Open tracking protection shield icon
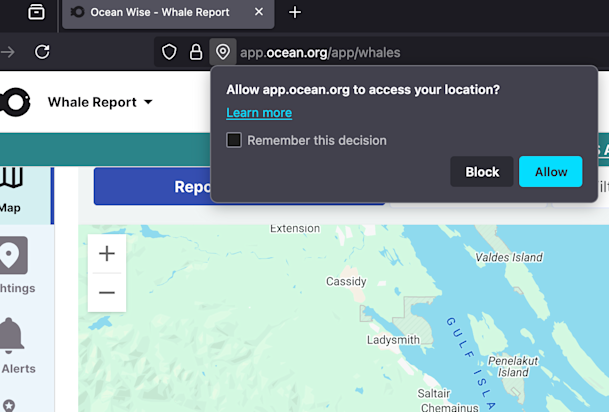 (169, 52)
